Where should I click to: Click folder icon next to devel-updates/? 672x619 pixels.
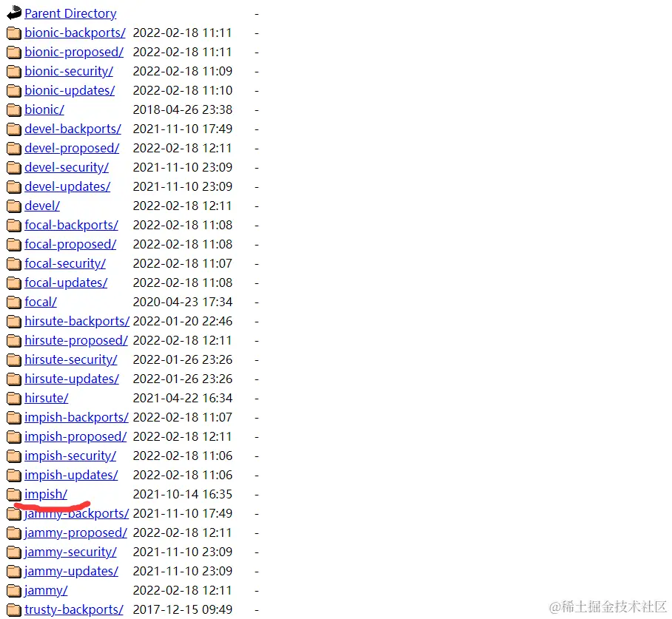(x=14, y=187)
